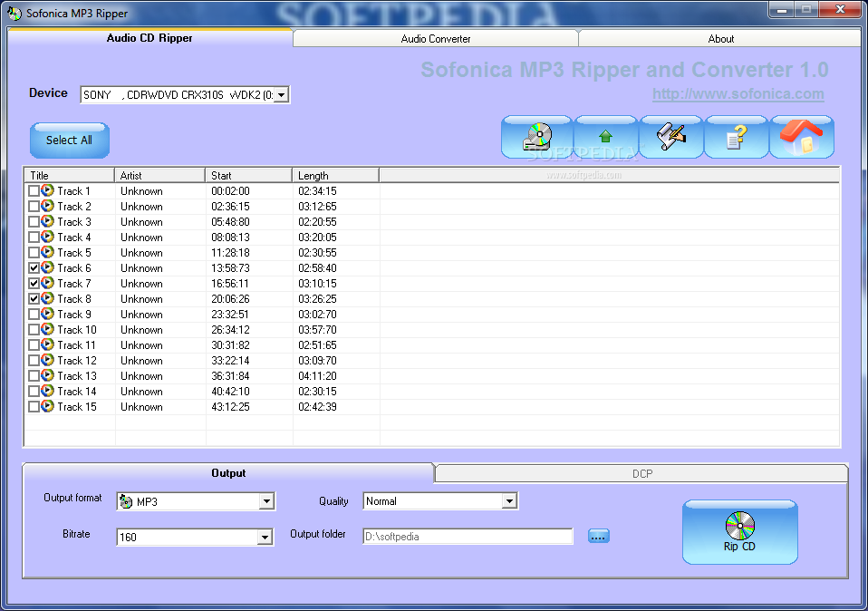Switch to the Audio Converter tab
The width and height of the screenshot is (868, 611).
click(x=436, y=39)
